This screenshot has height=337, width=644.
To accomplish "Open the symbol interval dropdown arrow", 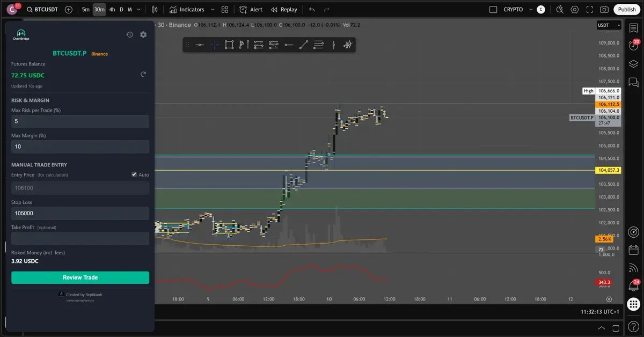I will pos(138,9).
